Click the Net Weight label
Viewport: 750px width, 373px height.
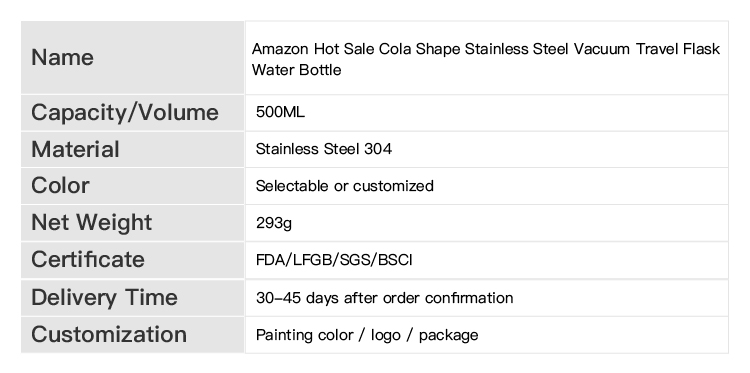91,222
